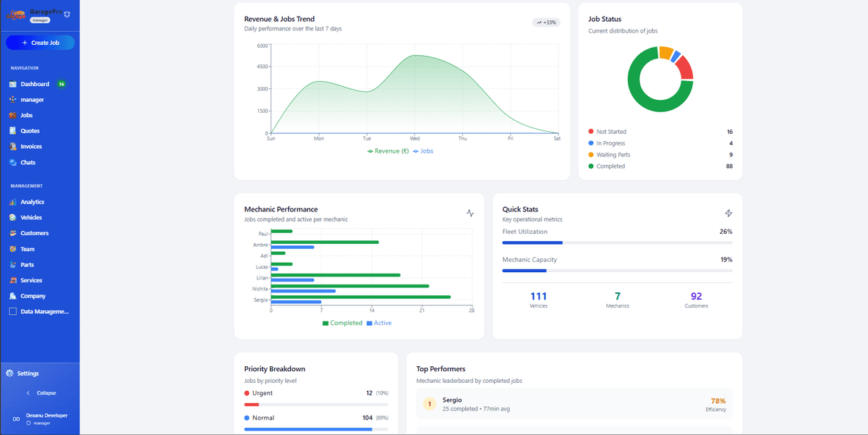Click the Quick Stats lightning bolt icon
The height and width of the screenshot is (435, 868).
click(728, 213)
